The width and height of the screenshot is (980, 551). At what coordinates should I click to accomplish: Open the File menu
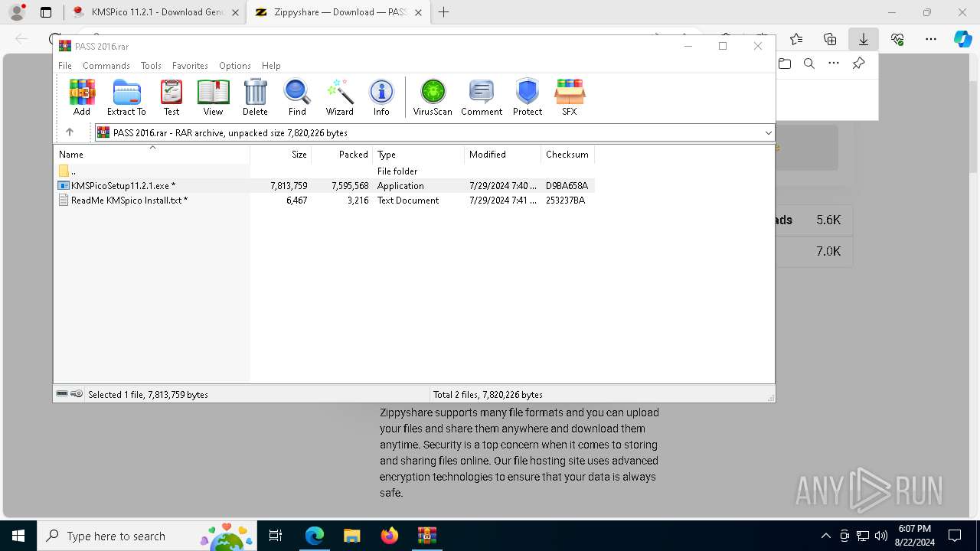point(65,66)
